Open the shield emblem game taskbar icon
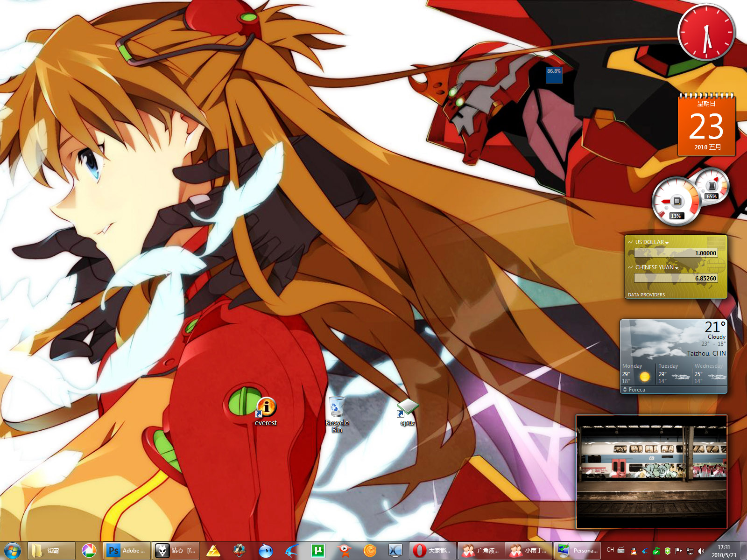 (x=240, y=551)
